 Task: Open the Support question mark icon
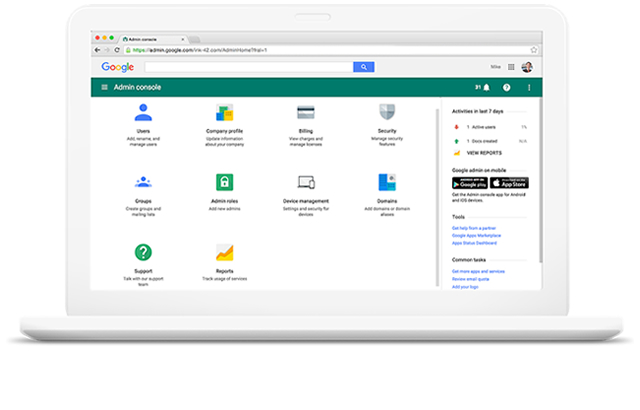143,252
